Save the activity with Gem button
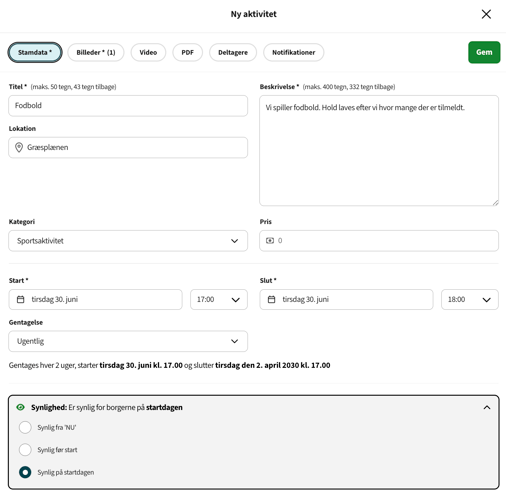This screenshot has width=506, height=495. (x=484, y=52)
